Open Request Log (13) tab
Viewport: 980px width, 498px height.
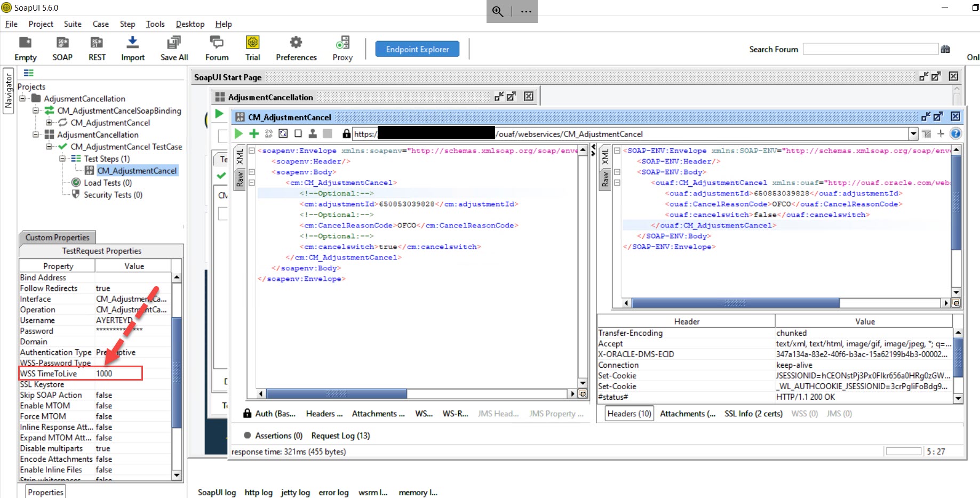tap(340, 436)
